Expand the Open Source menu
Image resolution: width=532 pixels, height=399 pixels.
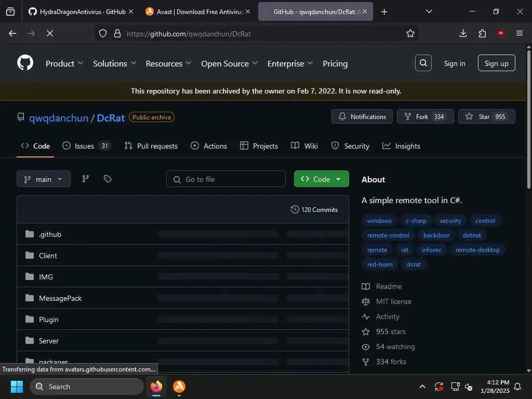tap(229, 63)
